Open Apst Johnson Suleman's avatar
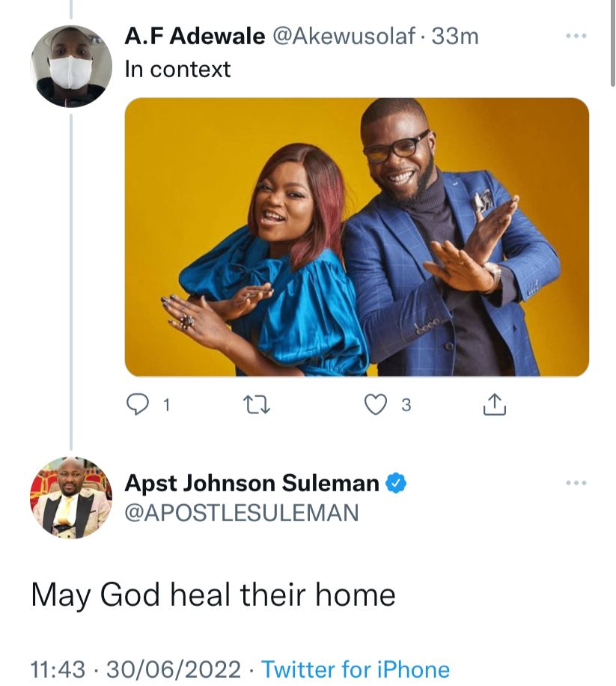Viewport: 616px width, 686px height. point(71,497)
